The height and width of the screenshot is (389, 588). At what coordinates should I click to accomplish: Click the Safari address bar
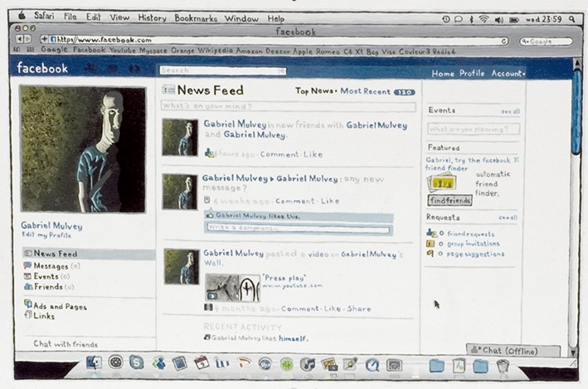click(275, 41)
